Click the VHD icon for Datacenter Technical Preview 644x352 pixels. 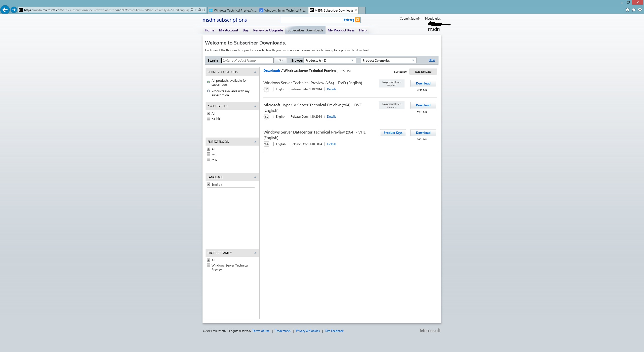tap(266, 144)
